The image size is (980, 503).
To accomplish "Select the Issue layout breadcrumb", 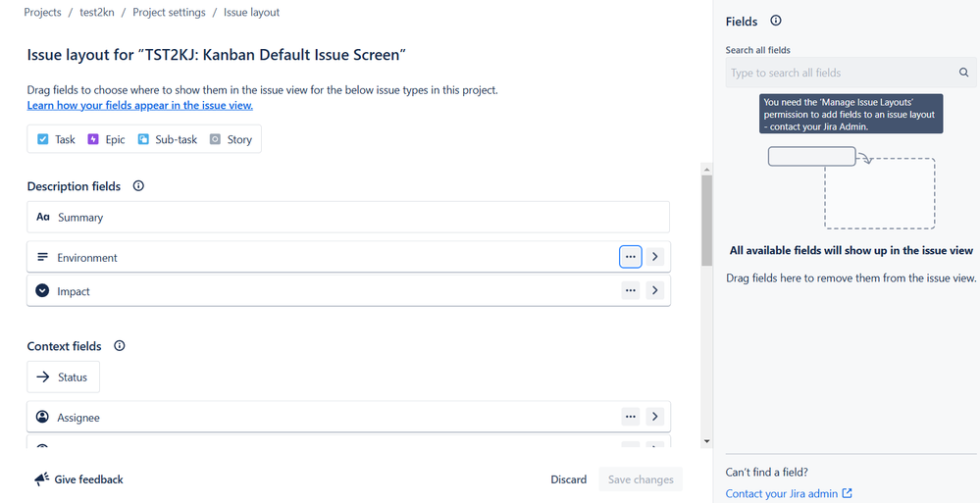I will [x=251, y=13].
